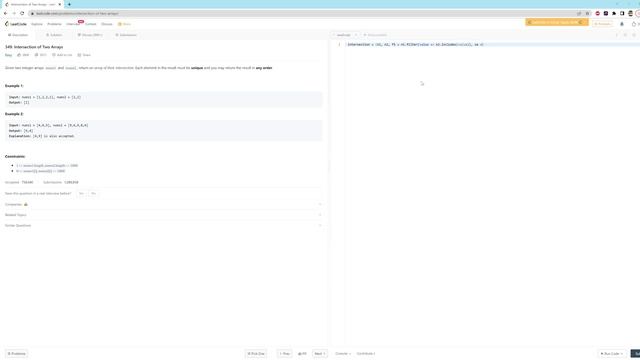This screenshot has height=360, width=640.
Task: Click the browser side panel icon
Action: coord(622,13)
